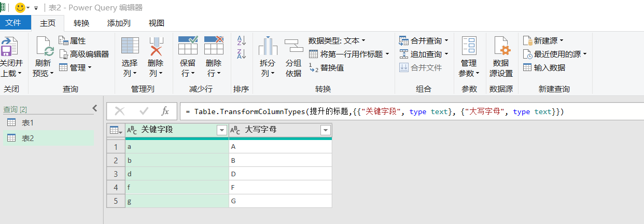Click the 拆分列 split column icon
The image size is (644, 224).
tap(268, 46)
